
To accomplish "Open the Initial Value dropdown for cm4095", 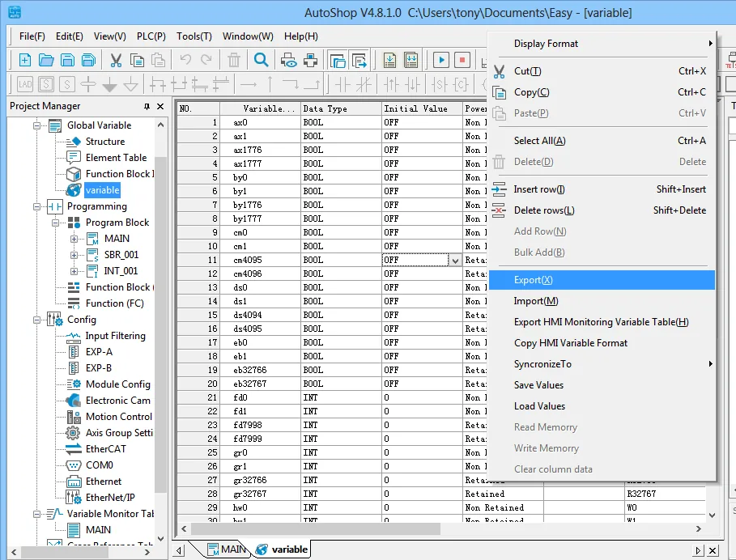I will click(455, 261).
